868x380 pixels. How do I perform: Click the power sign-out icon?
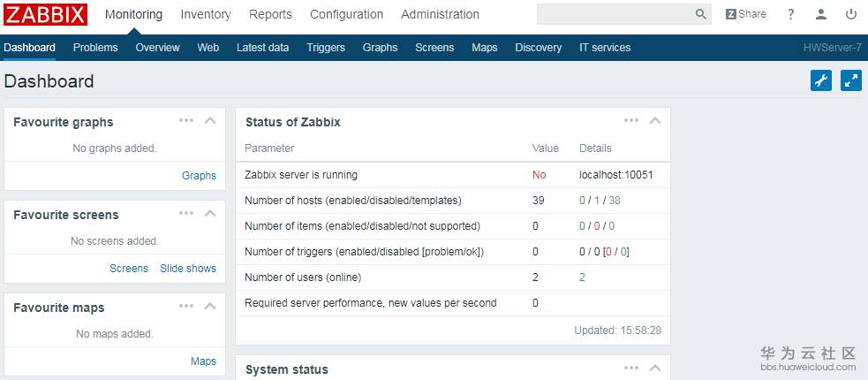pos(851,14)
